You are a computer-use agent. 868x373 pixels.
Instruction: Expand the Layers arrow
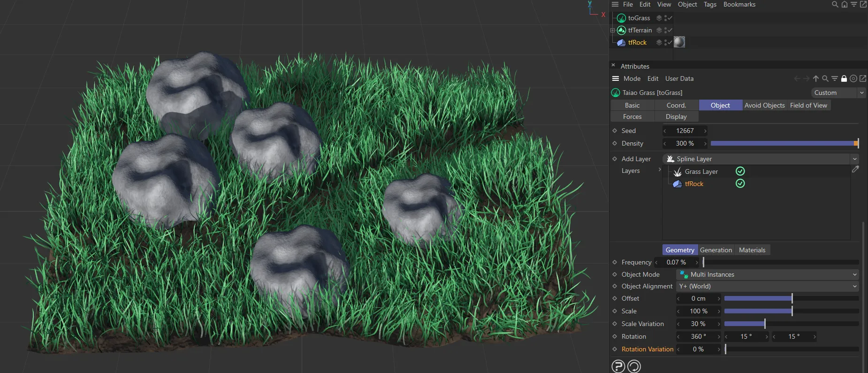[x=660, y=170]
